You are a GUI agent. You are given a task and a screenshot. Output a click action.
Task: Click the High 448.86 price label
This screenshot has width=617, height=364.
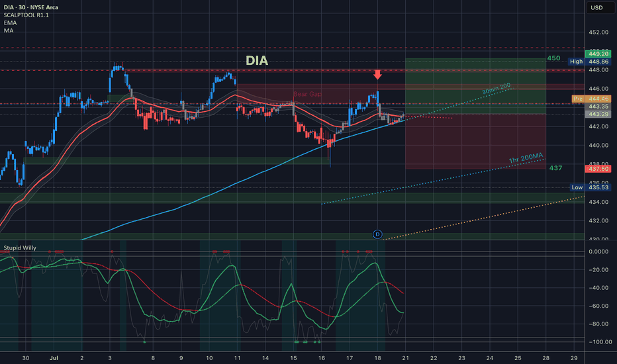pos(589,62)
